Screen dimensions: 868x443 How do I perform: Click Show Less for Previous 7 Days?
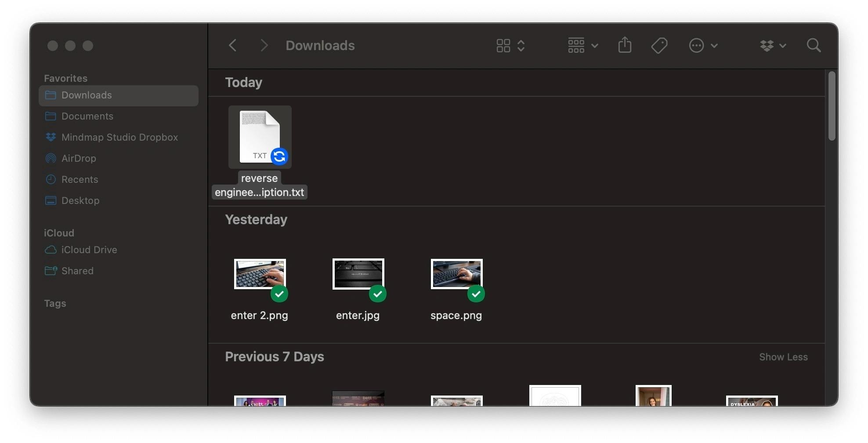783,357
